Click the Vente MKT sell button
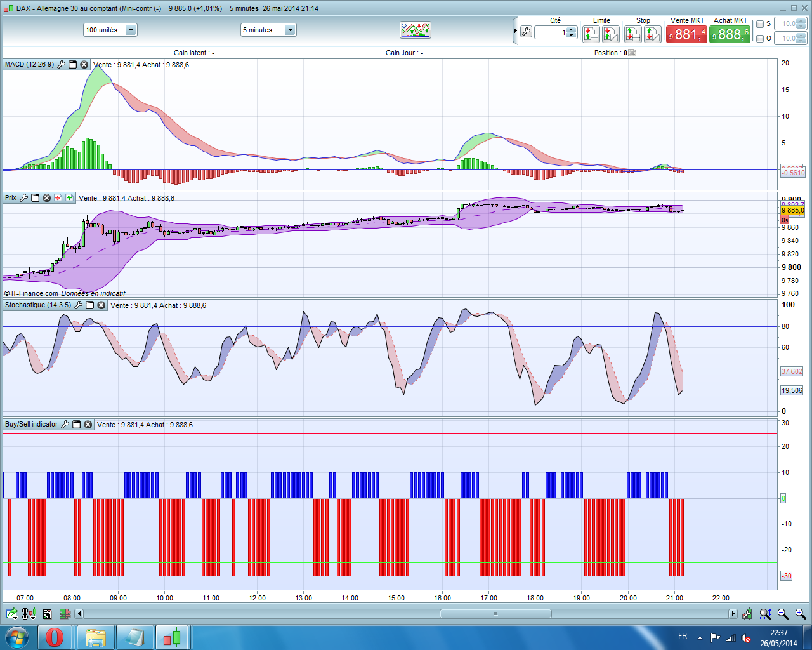 click(686, 34)
